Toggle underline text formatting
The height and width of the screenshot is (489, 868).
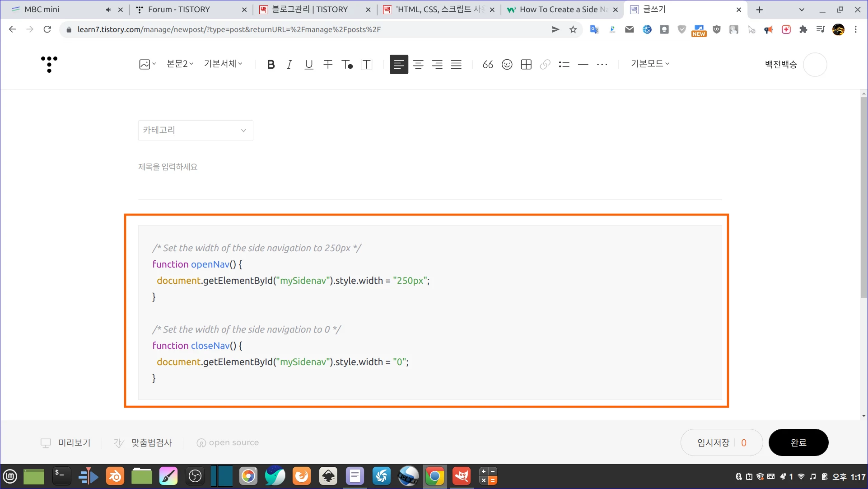click(309, 65)
